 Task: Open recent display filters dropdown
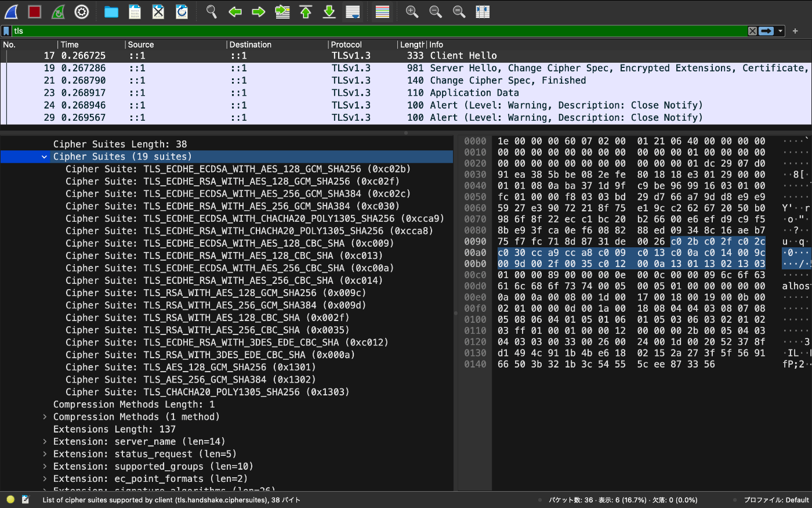tap(781, 31)
